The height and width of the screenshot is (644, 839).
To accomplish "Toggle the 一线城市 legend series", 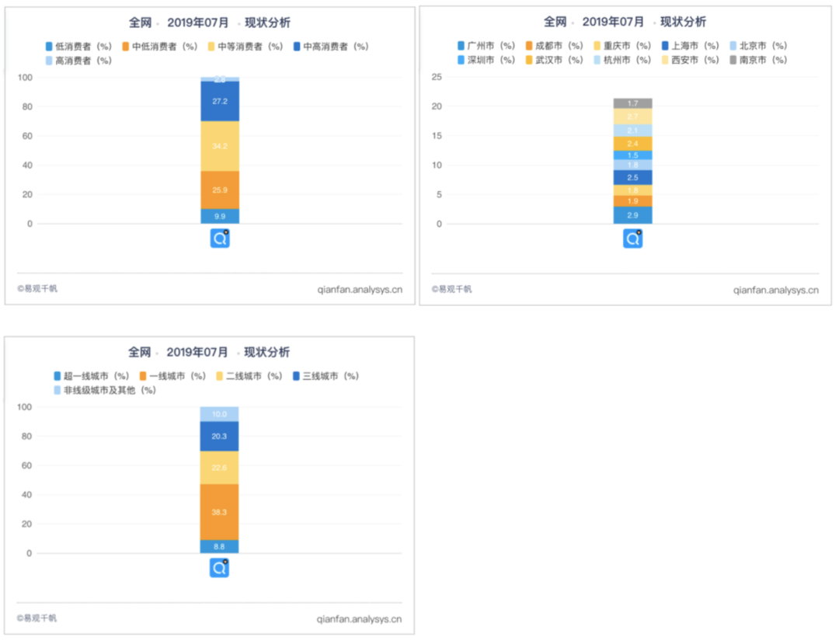I will click(172, 376).
